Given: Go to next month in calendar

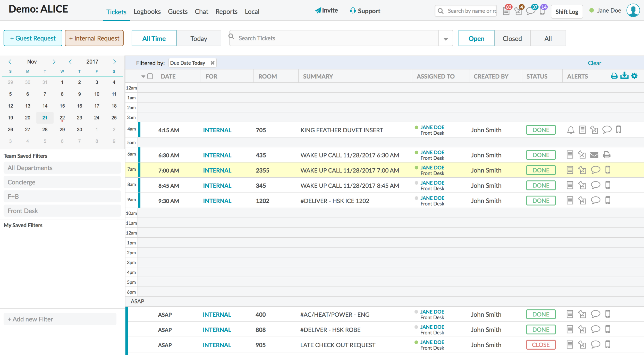Looking at the screenshot, I should (54, 62).
